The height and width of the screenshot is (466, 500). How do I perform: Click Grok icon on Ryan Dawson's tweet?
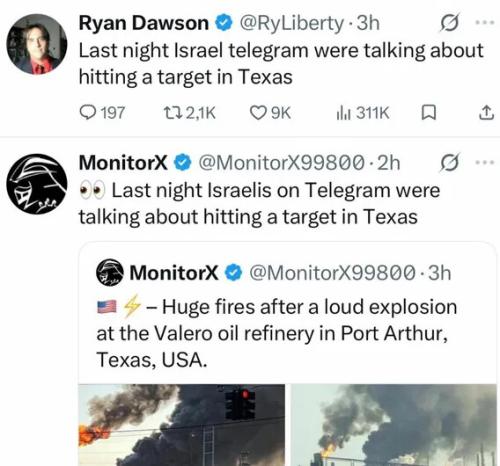pos(449,23)
